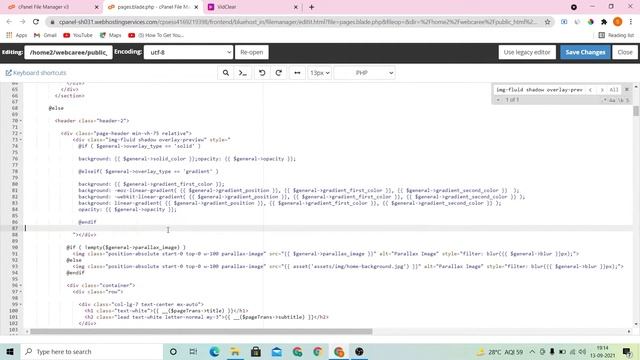Open the Gmail bookmark
The image size is (640, 360).
click(x=45, y=35)
